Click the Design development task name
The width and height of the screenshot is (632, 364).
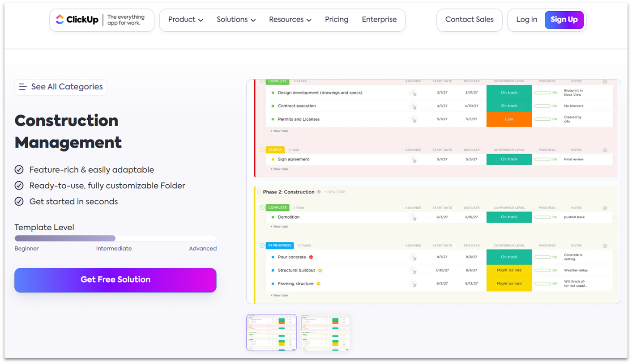[320, 93]
